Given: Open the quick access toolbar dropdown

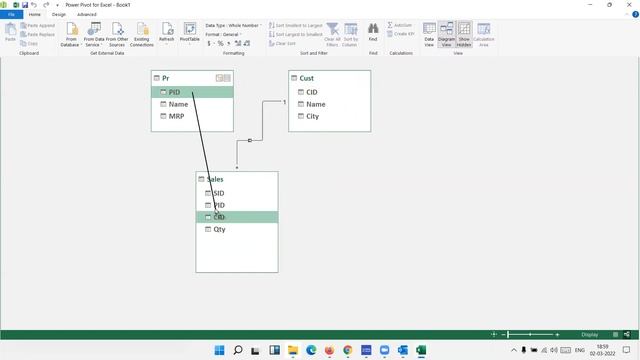Looking at the screenshot, I should [x=57, y=5].
